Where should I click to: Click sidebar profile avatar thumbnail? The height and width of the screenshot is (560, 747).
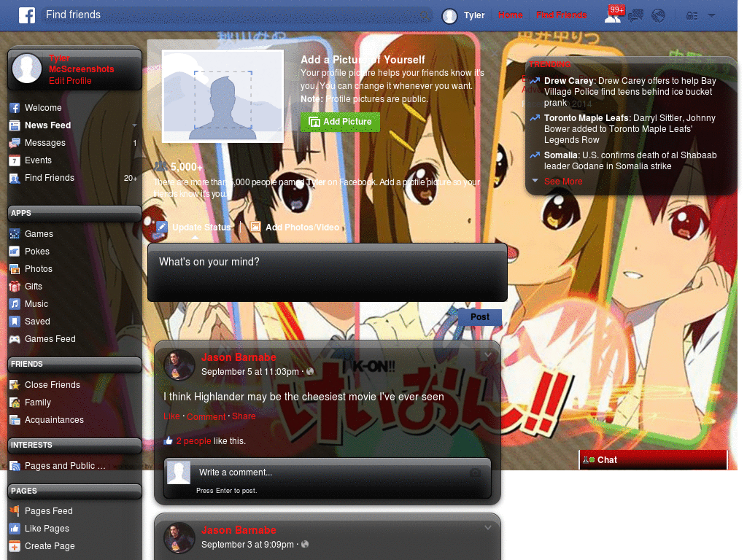pyautogui.click(x=27, y=68)
